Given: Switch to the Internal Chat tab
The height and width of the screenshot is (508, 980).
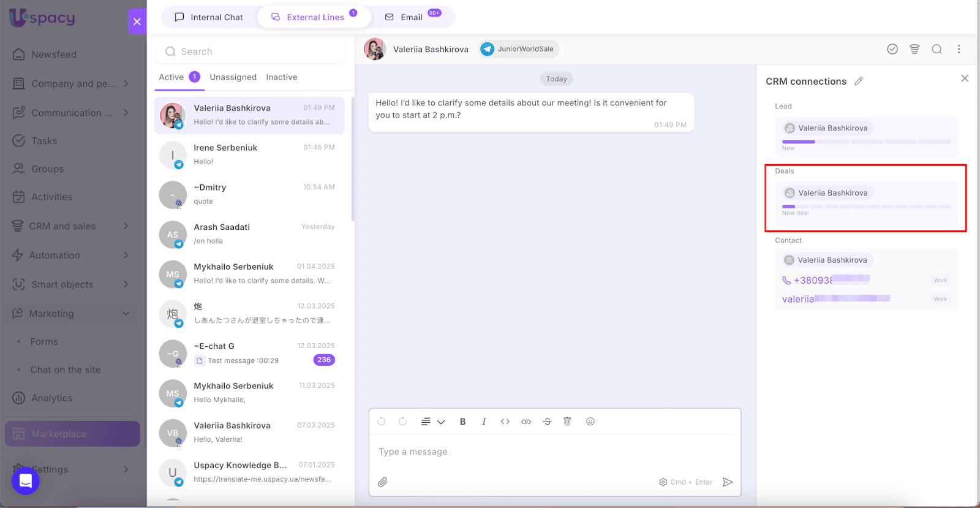Looking at the screenshot, I should 209,17.
